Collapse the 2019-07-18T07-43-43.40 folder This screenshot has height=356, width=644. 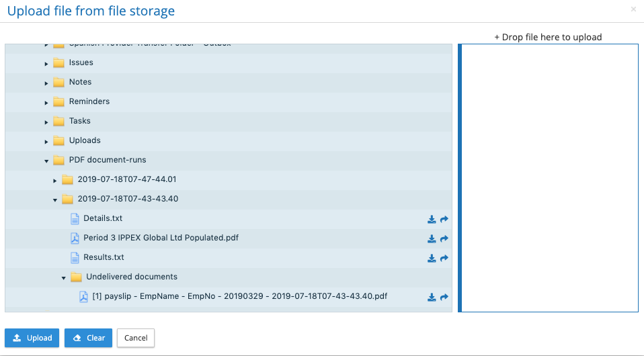point(55,199)
